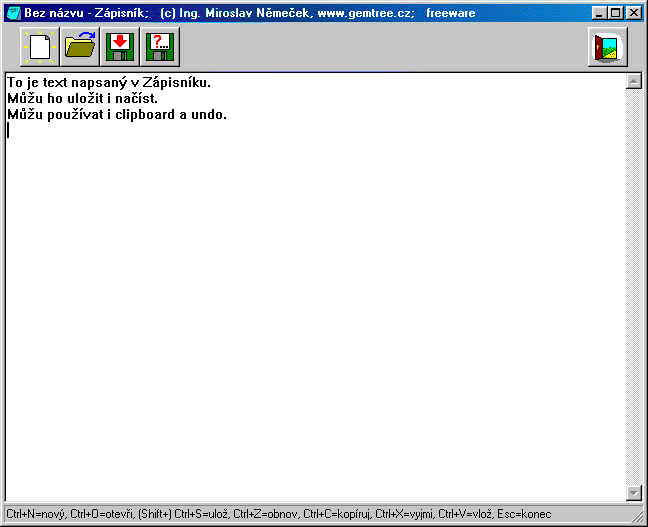Exit program via door icon
Image resolution: width=648 pixels, height=527 pixels.
pos(608,48)
